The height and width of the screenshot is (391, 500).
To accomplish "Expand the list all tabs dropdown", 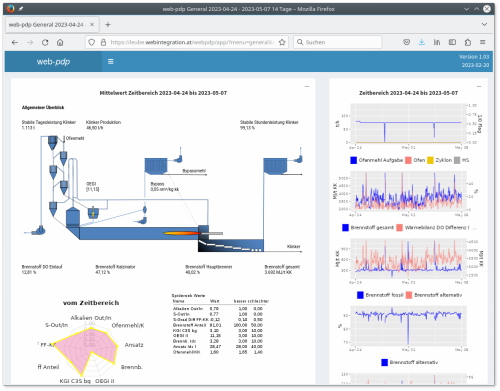I will (484, 24).
